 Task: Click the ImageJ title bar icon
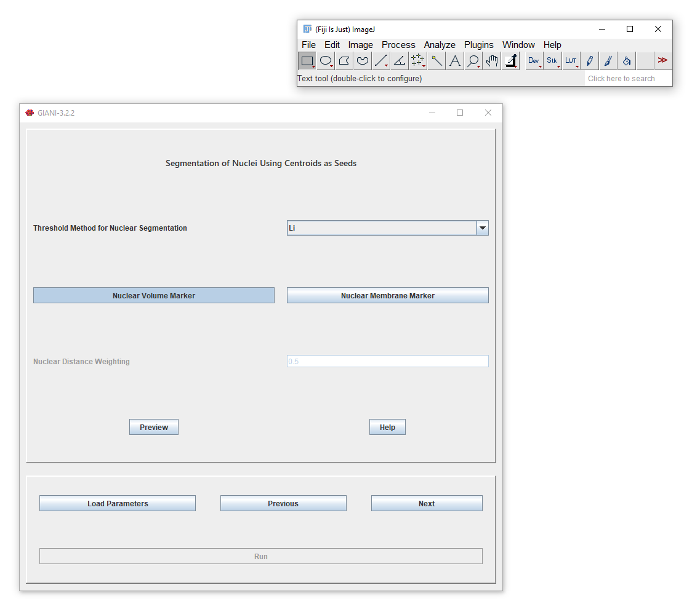tap(307, 29)
